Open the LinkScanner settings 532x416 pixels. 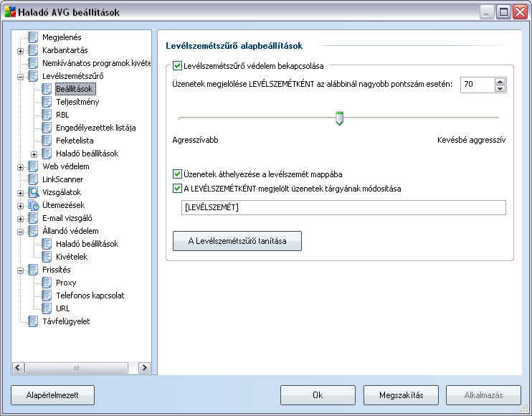tap(63, 179)
